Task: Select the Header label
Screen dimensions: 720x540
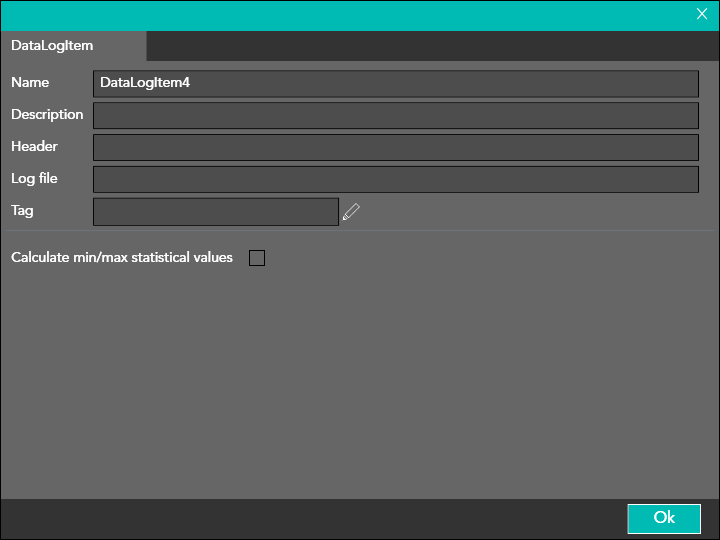Action: pos(34,147)
